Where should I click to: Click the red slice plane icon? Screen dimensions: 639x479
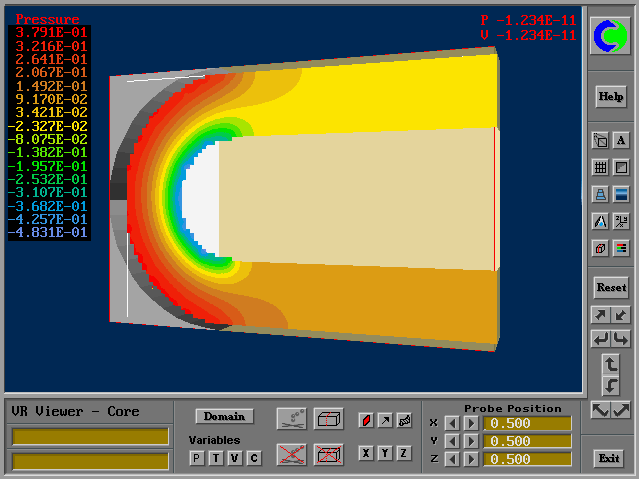[x=365, y=420]
